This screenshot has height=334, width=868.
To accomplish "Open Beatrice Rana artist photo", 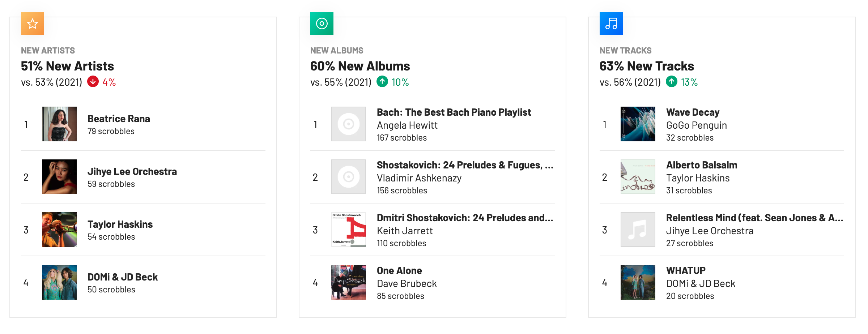I will [x=59, y=124].
